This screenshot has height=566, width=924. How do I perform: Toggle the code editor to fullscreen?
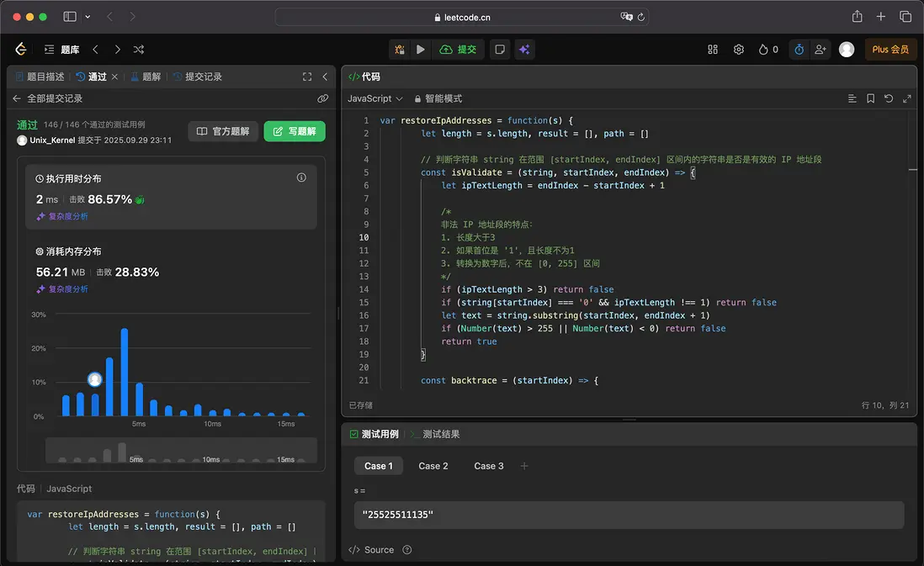pos(907,98)
